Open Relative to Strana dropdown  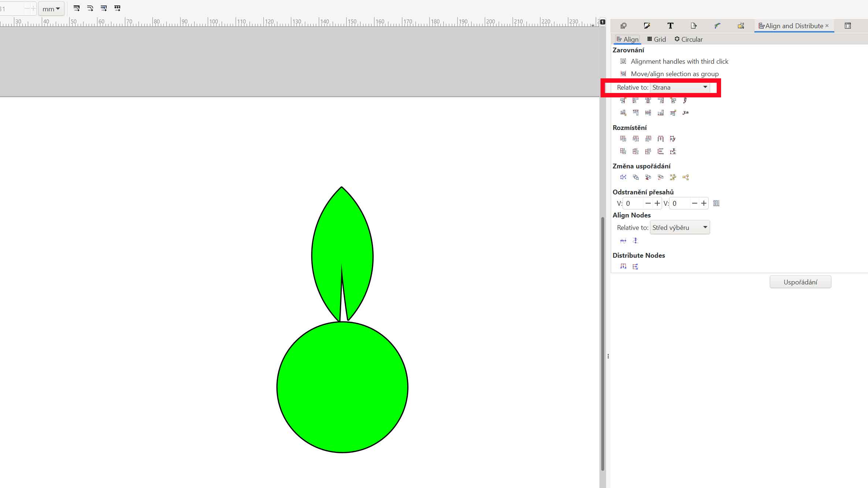pos(680,87)
